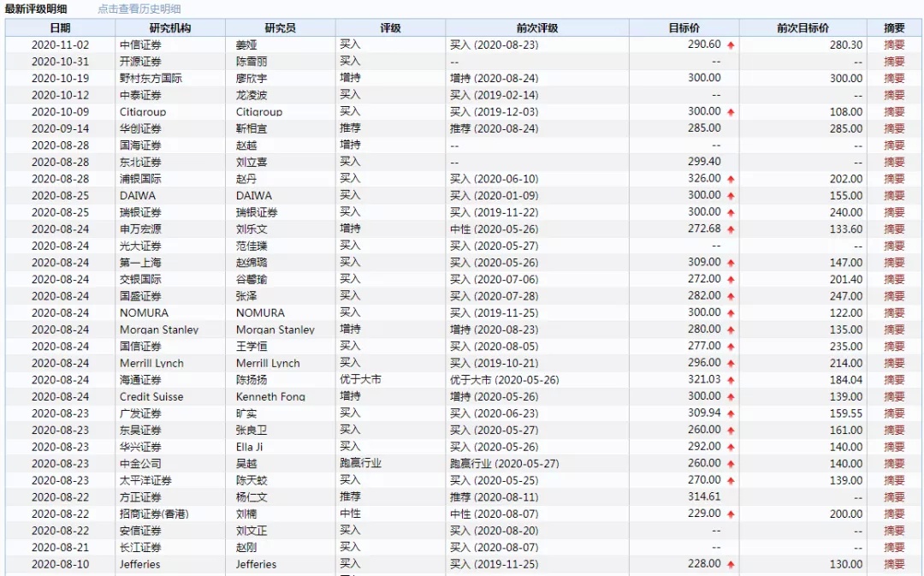Click target price 309.00
Screen dimensions: 924x576
point(704,262)
